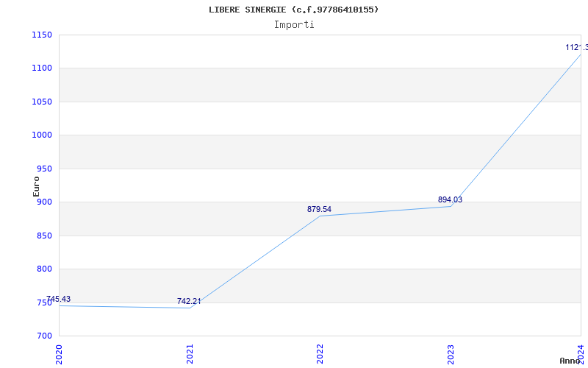The height and width of the screenshot is (368, 588).
Task: Click the 800 y-axis tick label
Action: tap(44, 269)
